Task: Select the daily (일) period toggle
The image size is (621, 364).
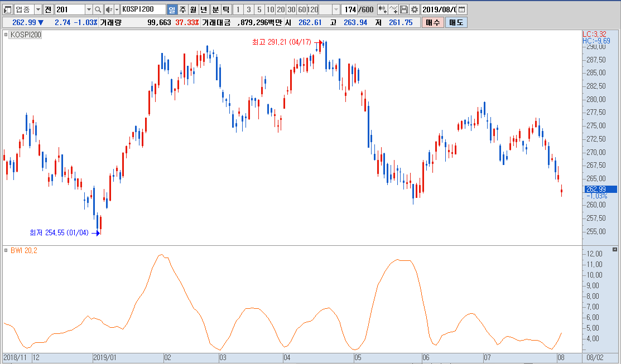Action: [172, 9]
